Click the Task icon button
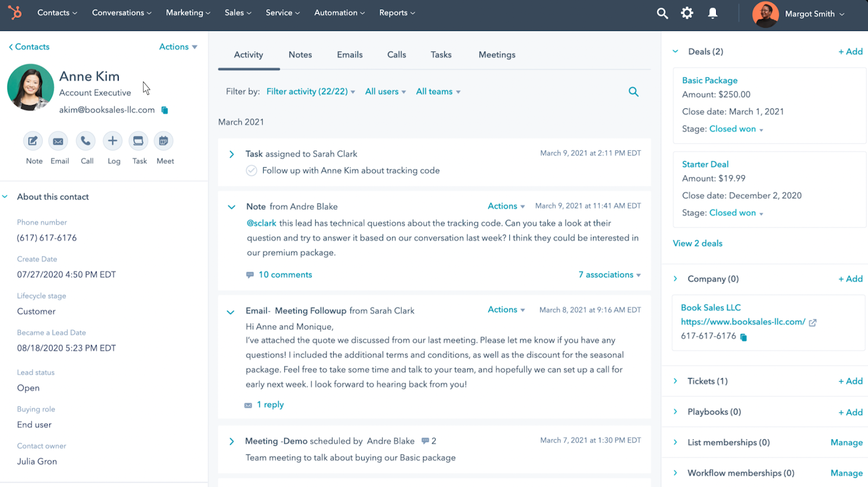The image size is (868, 487). [138, 141]
